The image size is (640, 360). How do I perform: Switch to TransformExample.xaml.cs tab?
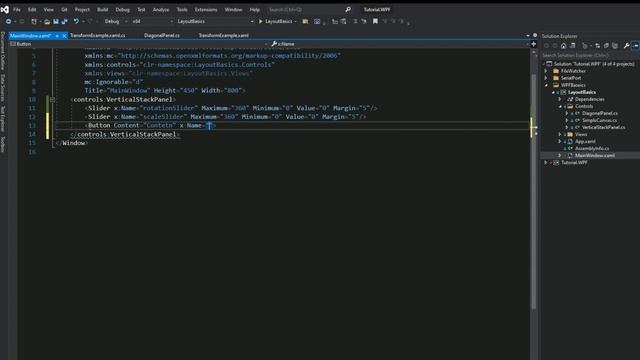98,36
